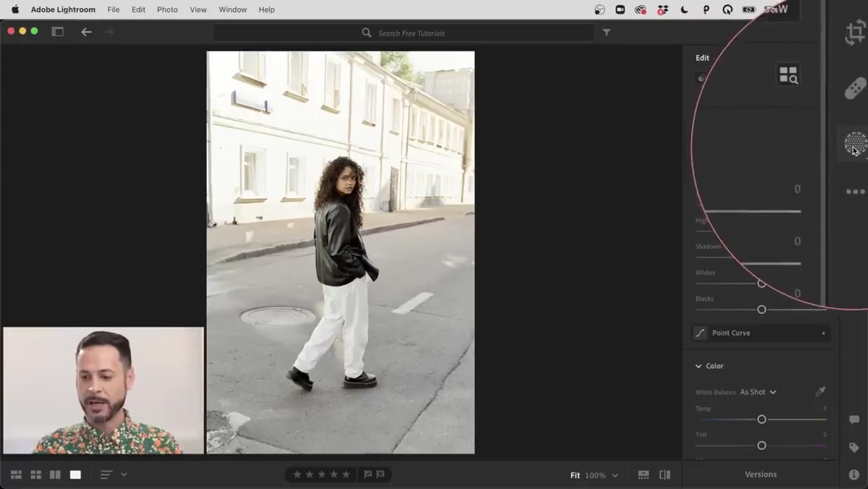Click the crescent moon Do Not Disturb icon
This screenshot has width=868, height=489.
point(684,9)
